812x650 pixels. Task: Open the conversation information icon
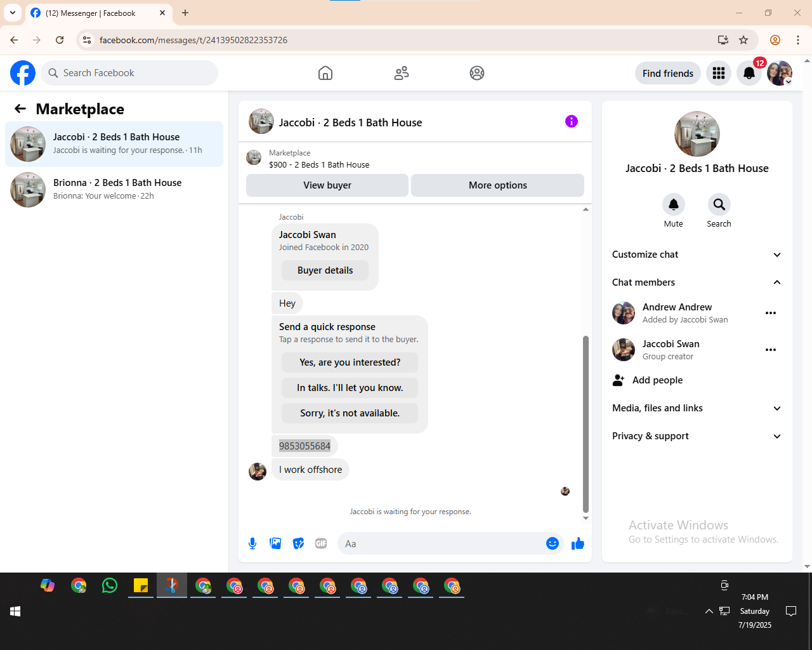point(572,121)
